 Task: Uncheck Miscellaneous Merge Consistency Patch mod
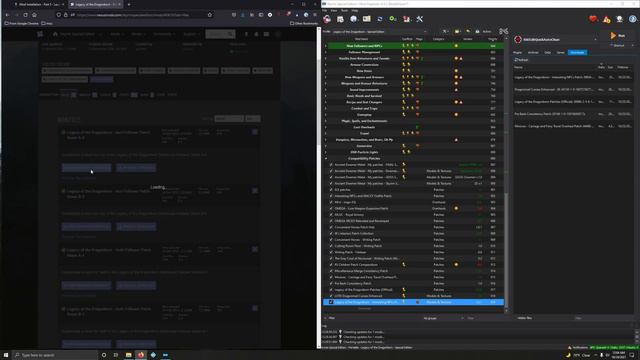click(331, 271)
